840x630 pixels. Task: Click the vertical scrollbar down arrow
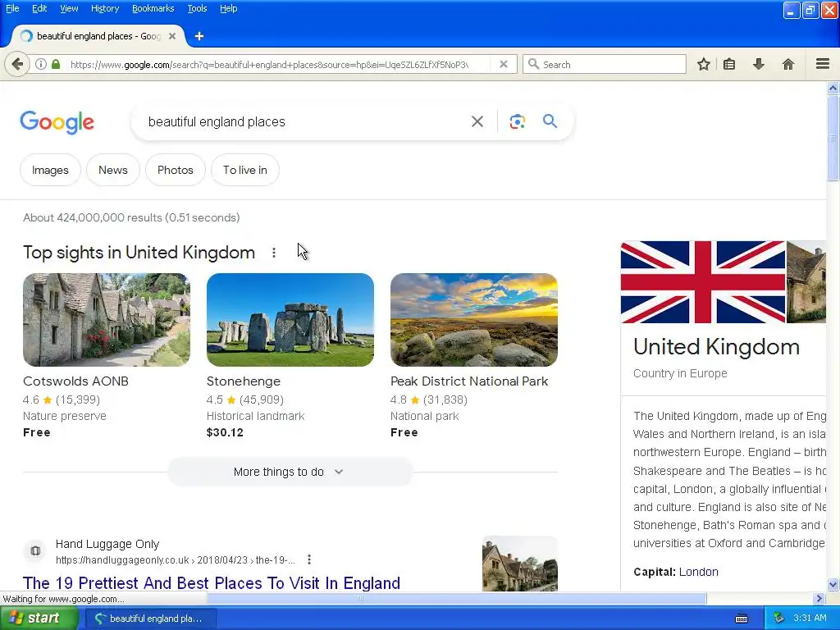point(833,584)
